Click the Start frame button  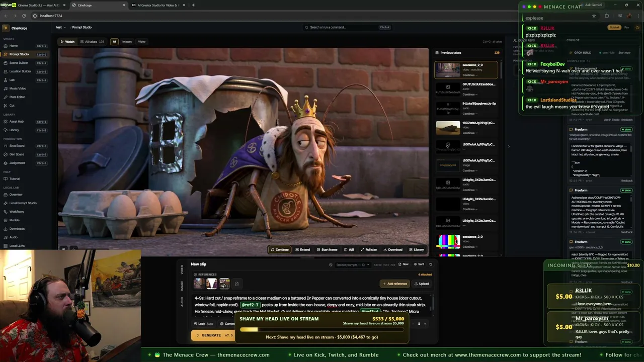coord(327,249)
